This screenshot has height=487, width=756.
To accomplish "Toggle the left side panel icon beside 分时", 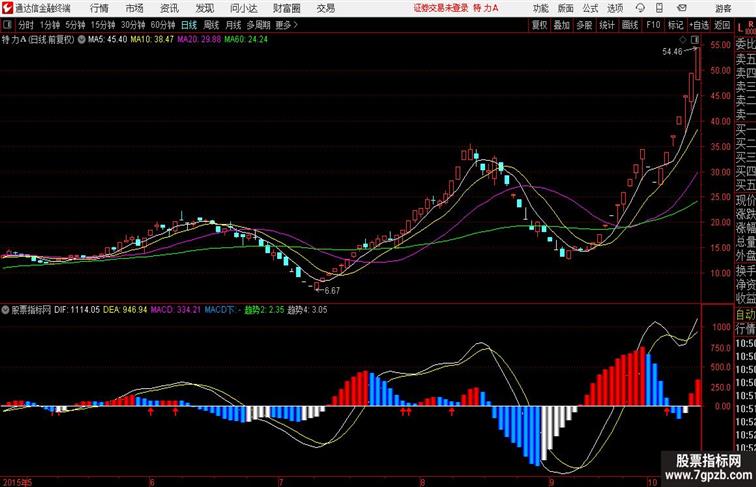I will [x=7, y=25].
